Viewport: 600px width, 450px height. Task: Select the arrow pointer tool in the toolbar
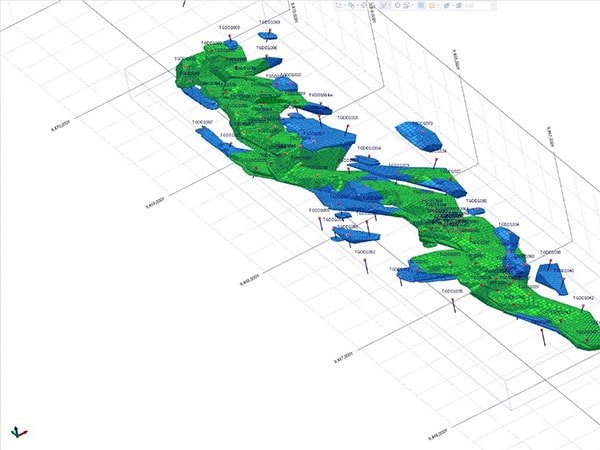(x=338, y=5)
